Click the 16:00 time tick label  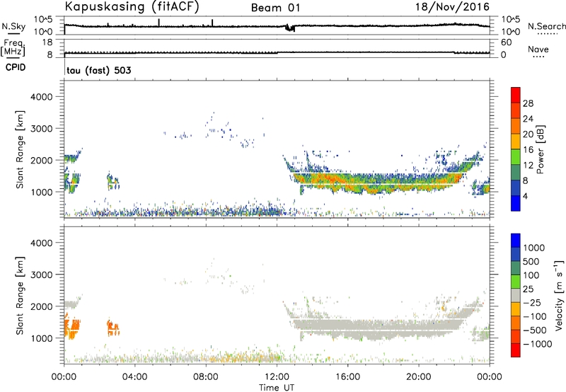347,377
